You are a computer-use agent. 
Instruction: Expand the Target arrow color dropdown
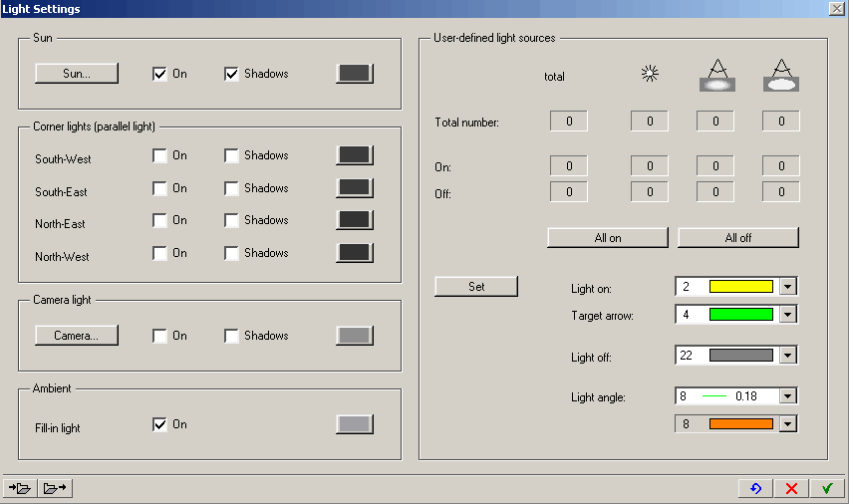pyautogui.click(x=787, y=315)
